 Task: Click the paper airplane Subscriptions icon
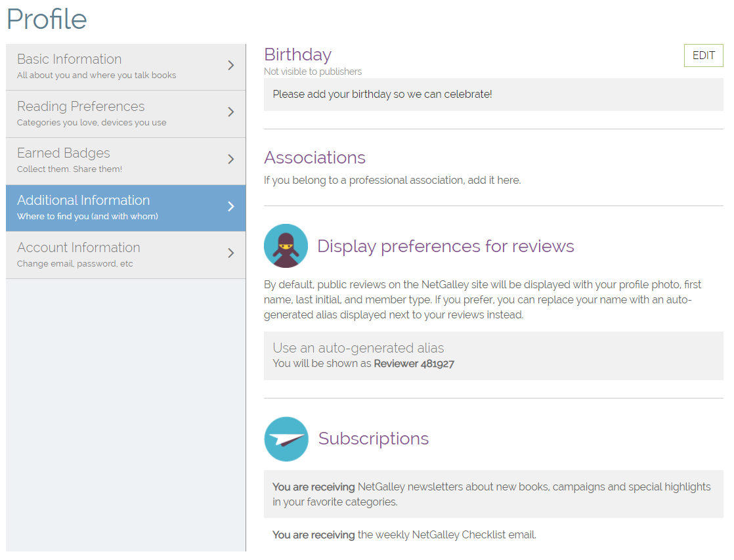(x=286, y=439)
